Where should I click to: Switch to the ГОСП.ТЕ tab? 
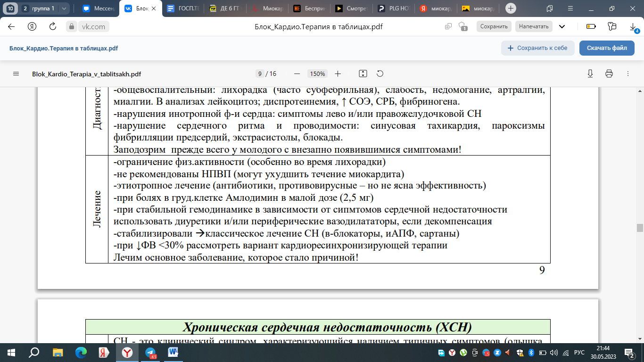tap(183, 8)
